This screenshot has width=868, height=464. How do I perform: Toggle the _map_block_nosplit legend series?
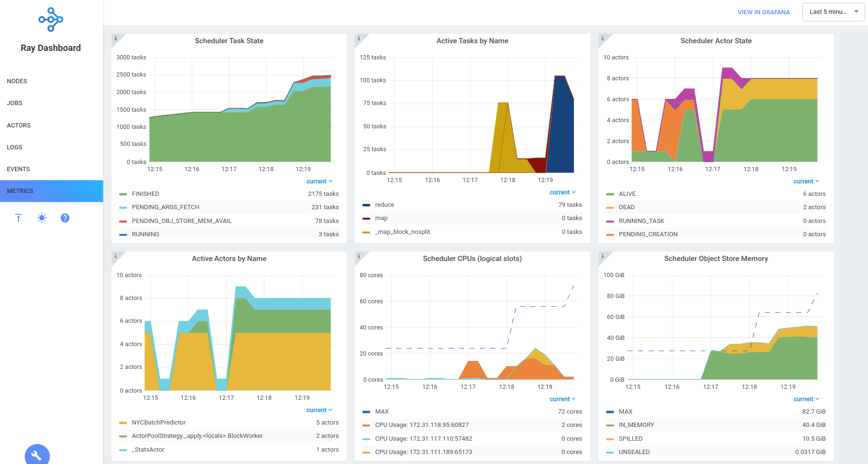402,232
